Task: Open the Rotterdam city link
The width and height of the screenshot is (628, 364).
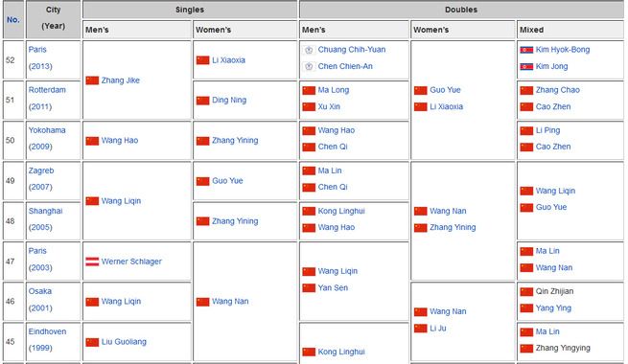Action: point(47,90)
